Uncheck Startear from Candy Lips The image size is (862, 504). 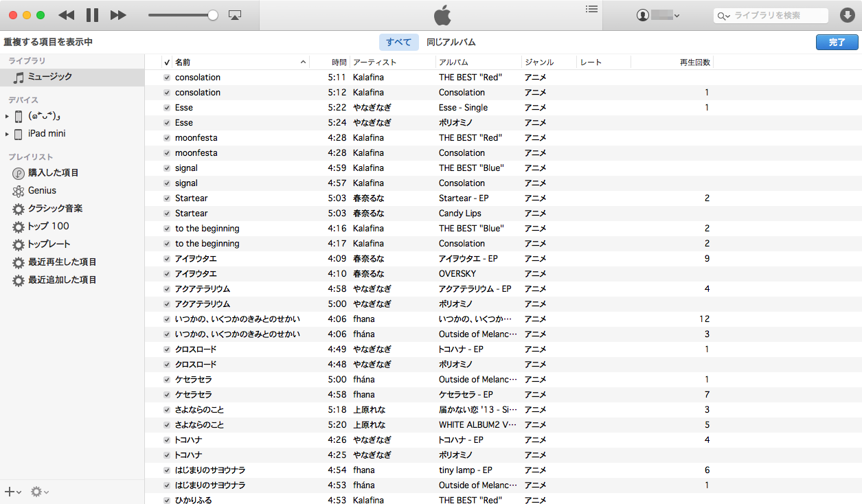pos(167,214)
